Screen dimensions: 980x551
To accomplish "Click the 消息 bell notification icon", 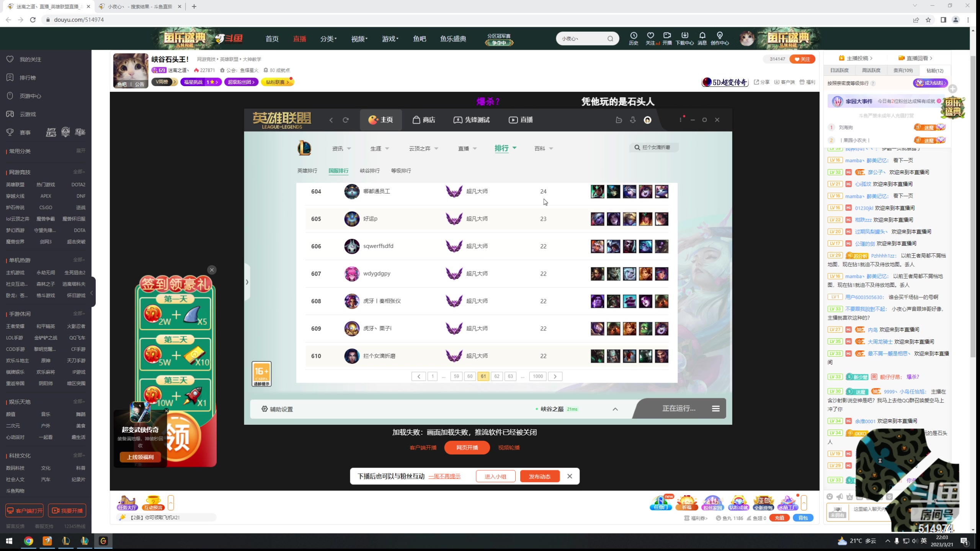I will pos(702,36).
